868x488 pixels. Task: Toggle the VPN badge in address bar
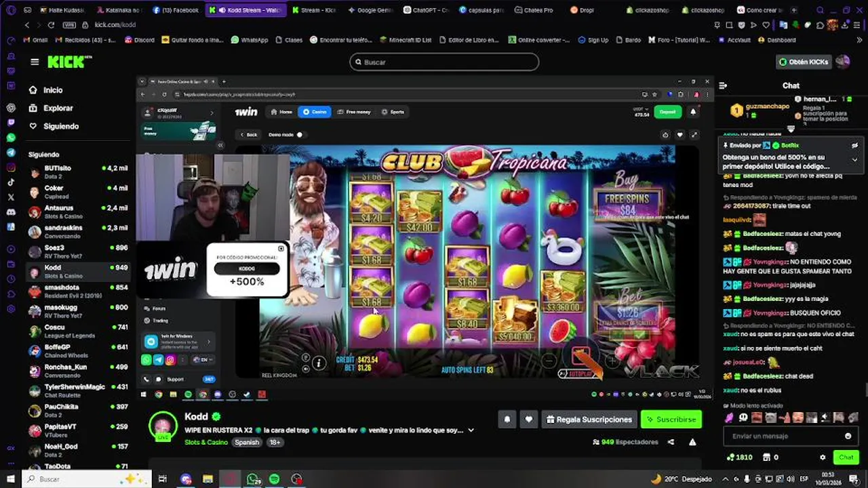pyautogui.click(x=69, y=24)
